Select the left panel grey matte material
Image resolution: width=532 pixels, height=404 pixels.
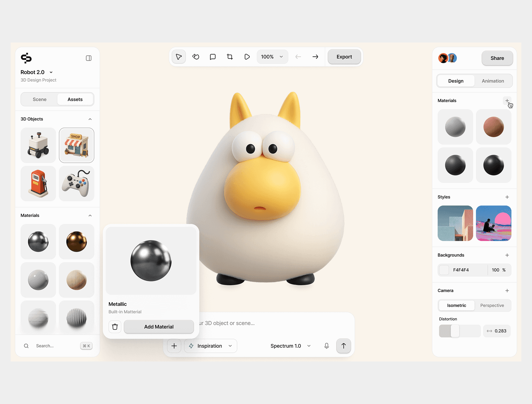[38, 280]
